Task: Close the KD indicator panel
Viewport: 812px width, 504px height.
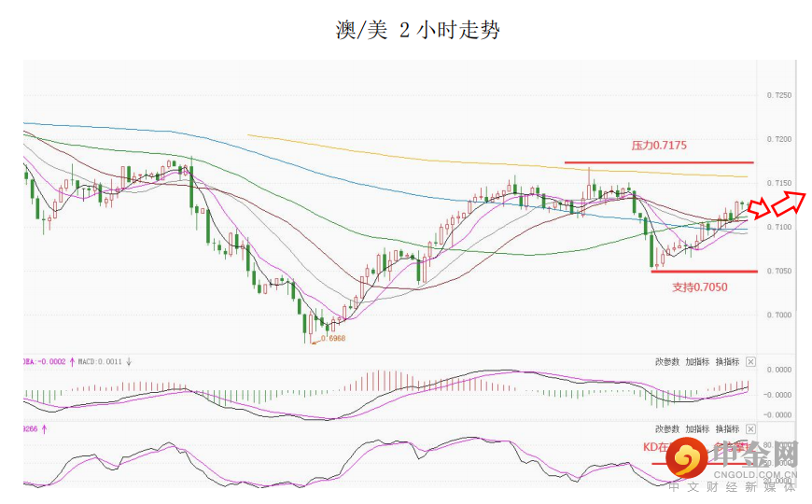Action: tap(750, 429)
